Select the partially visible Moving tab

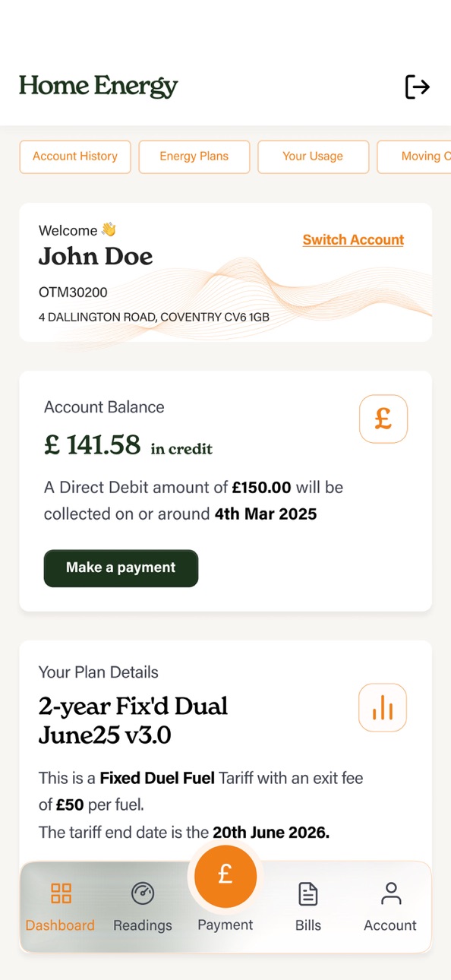[415, 156]
